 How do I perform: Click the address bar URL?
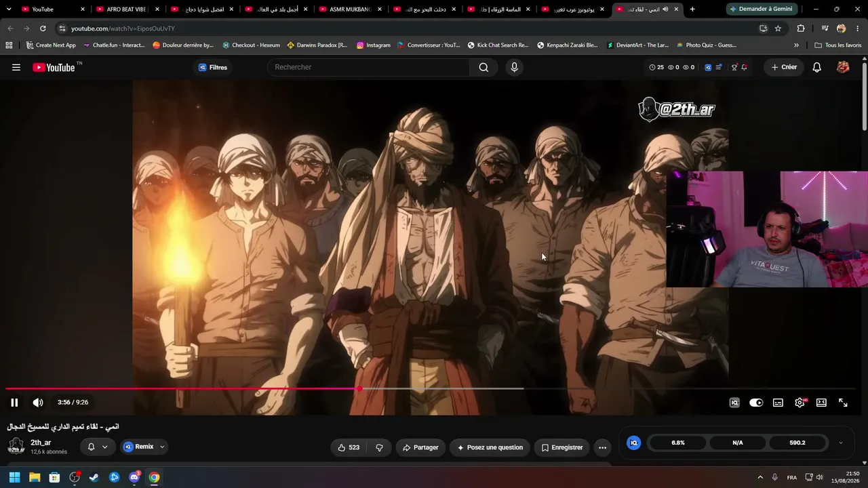pyautogui.click(x=123, y=28)
